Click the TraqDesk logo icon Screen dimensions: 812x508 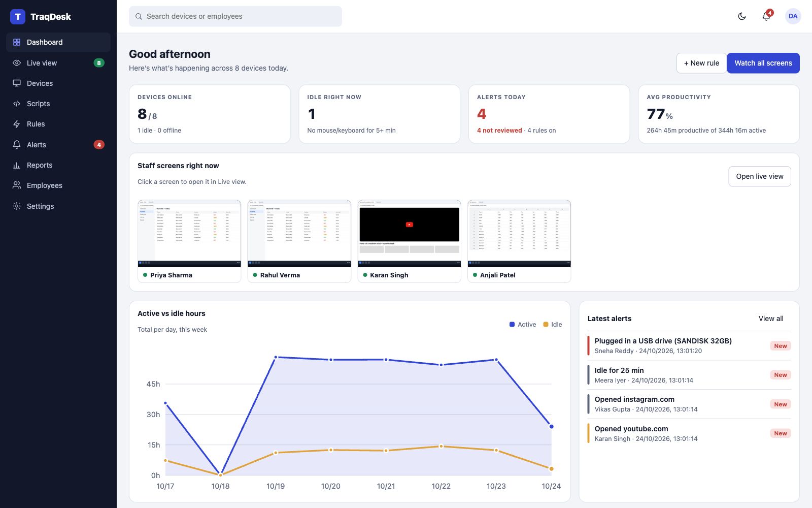click(x=18, y=17)
